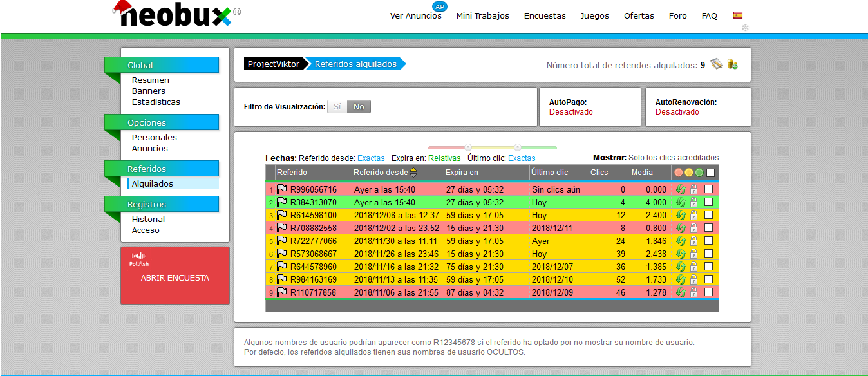
Task: Click the flag icon next to R614598100
Action: (x=281, y=215)
